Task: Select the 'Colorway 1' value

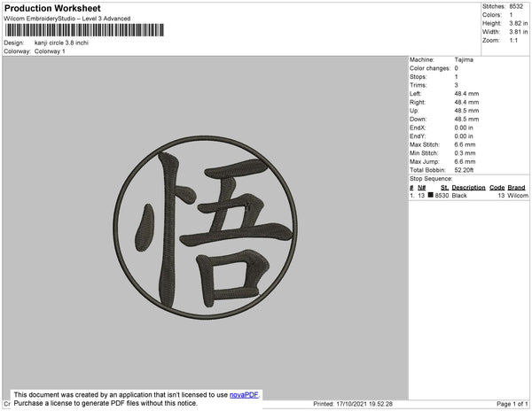Action: pos(50,51)
